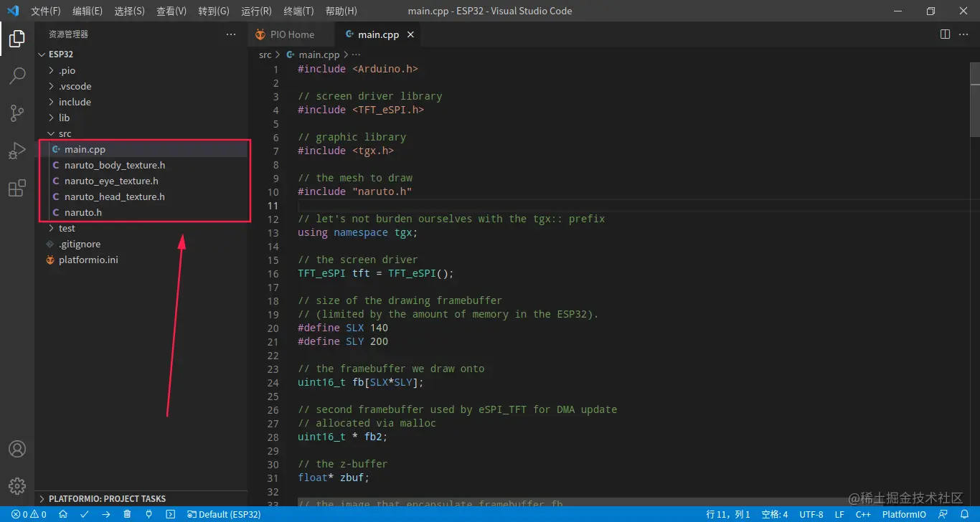Click the main.cpp breadcrumb segment
Image resolution: width=980 pixels, height=522 pixels.
click(313, 54)
